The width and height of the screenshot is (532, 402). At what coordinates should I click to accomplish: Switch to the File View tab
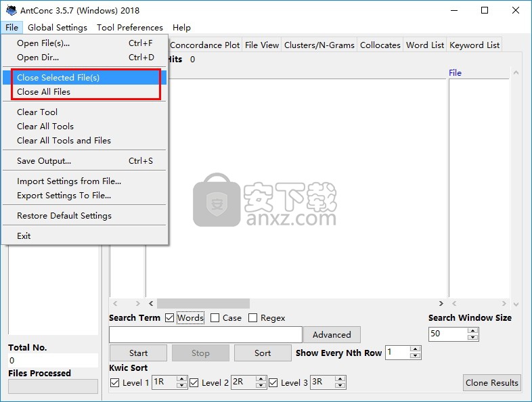(261, 45)
